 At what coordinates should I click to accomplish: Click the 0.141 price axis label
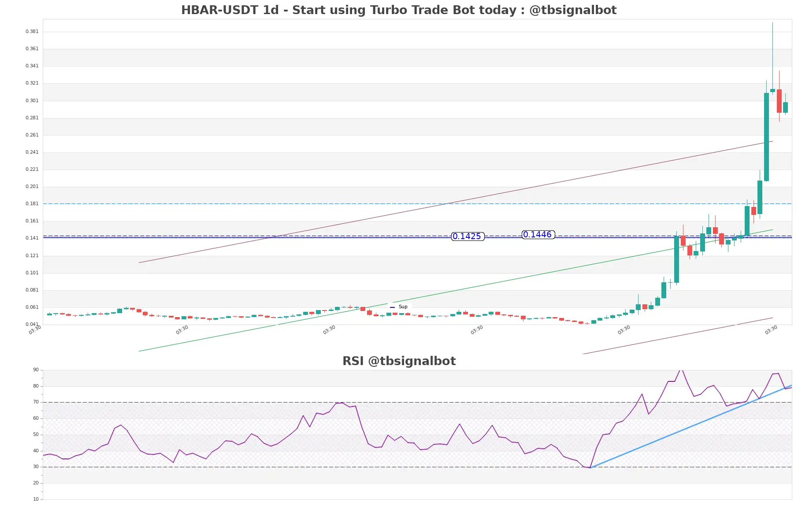click(x=32, y=238)
